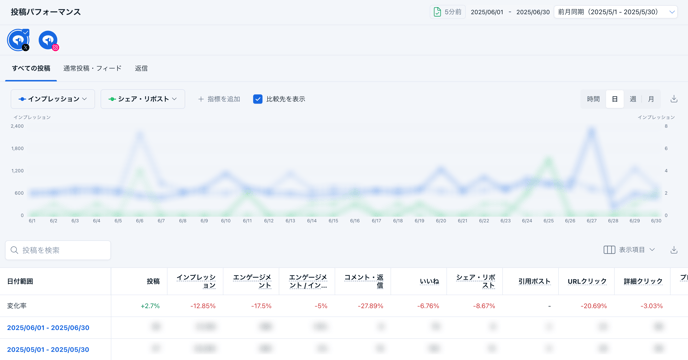Click the -12.85% change value
688x360 pixels.
[203, 306]
